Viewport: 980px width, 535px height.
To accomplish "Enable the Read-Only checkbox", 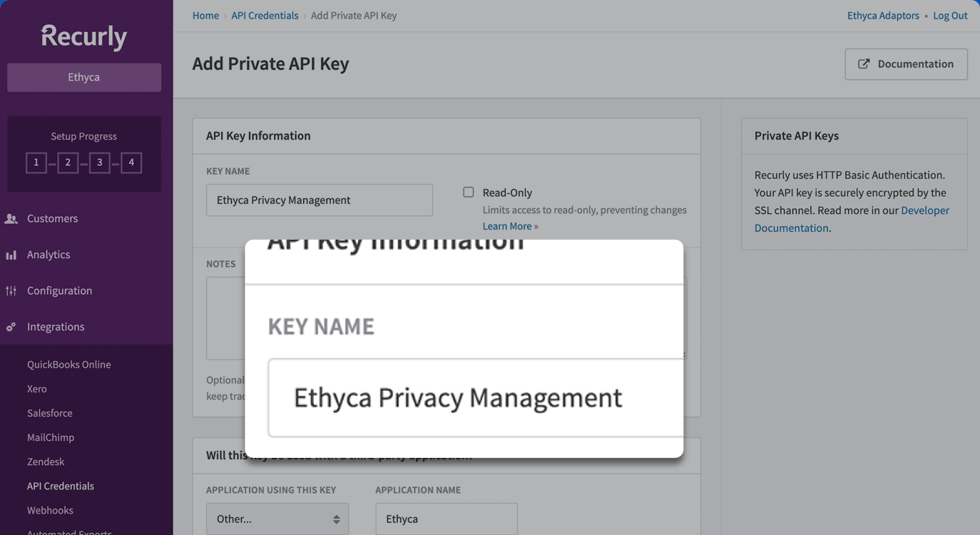I will click(469, 192).
